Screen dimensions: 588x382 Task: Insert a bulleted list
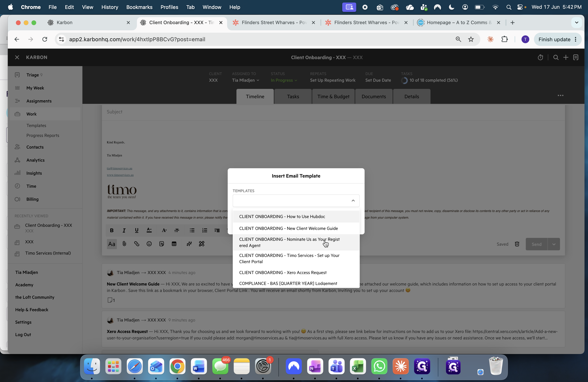tap(192, 230)
